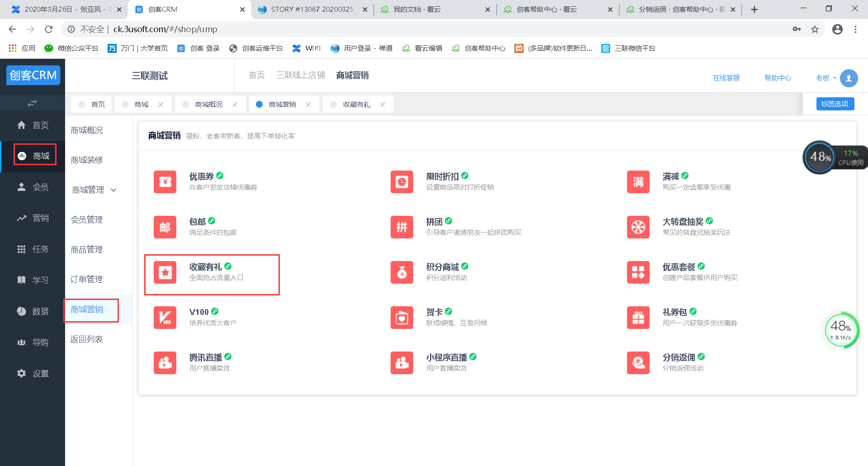Screen dimensions: 868x466
Task: Click 三联线上店铺 in the top breadcrumb
Action: click(301, 75)
